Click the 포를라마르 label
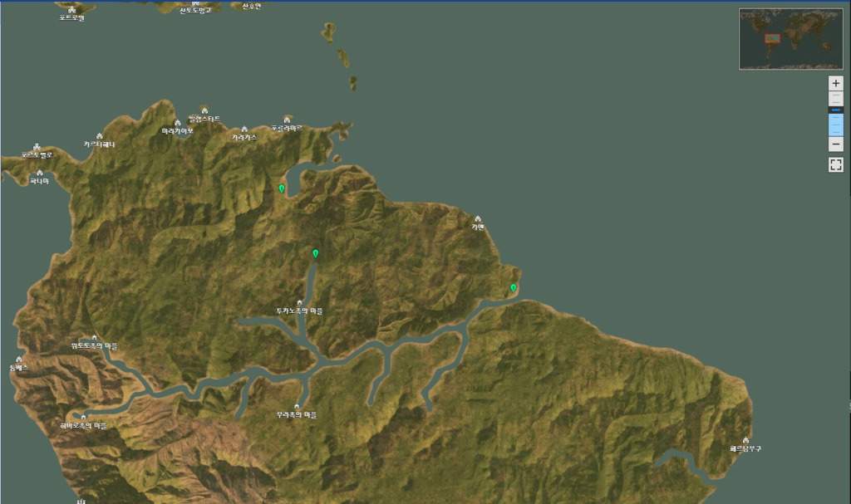The width and height of the screenshot is (851, 504). click(x=287, y=129)
